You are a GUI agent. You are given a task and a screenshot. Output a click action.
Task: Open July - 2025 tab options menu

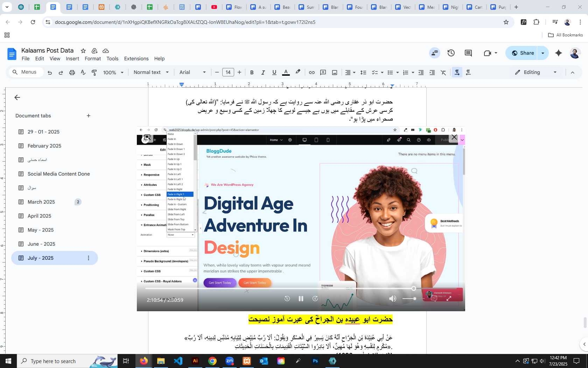pyautogui.click(x=88, y=258)
